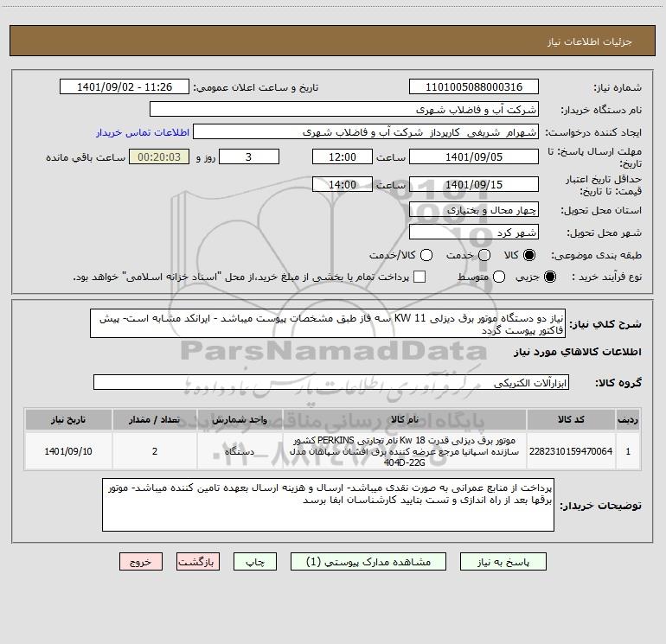The image size is (666, 644).
Task: Select the جزیی purchase type radio
Action: point(550,277)
